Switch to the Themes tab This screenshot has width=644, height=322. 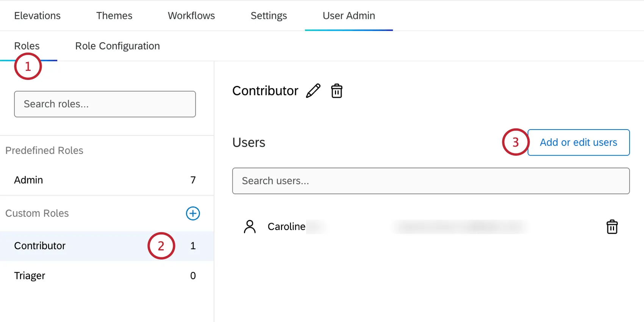[x=114, y=16]
